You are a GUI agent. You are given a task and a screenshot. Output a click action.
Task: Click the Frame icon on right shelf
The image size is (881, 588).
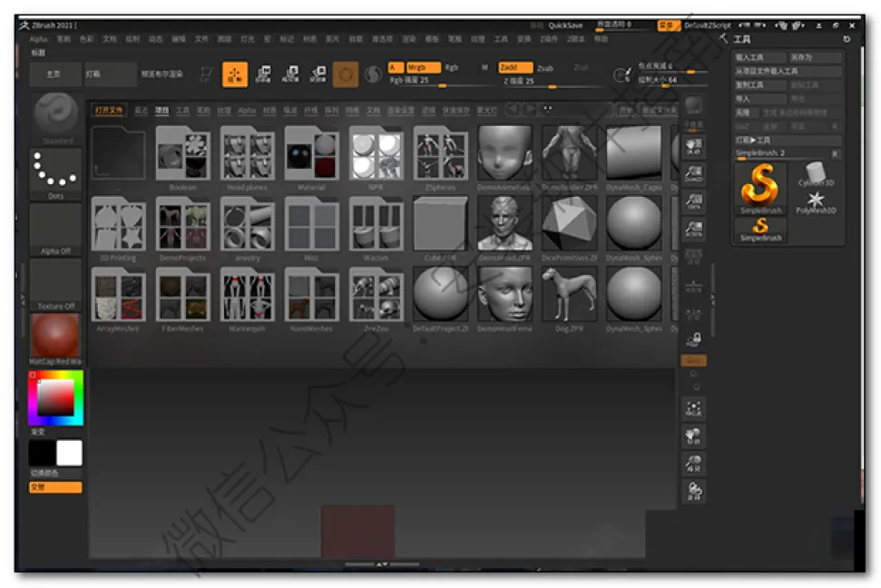click(694, 408)
